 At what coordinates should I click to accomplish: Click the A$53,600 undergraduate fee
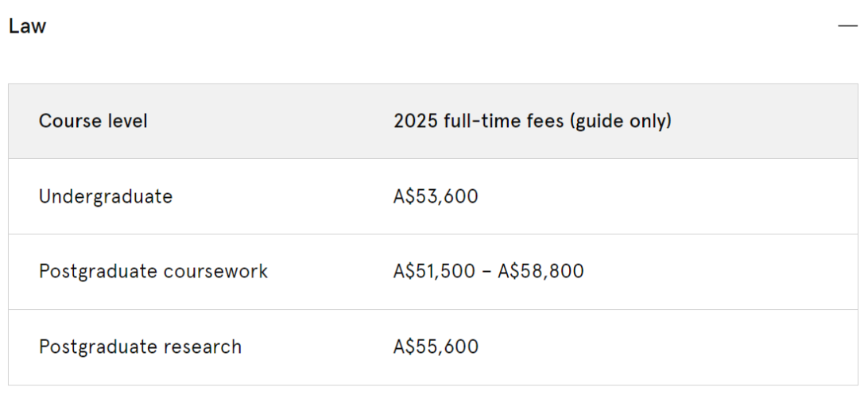point(436,196)
